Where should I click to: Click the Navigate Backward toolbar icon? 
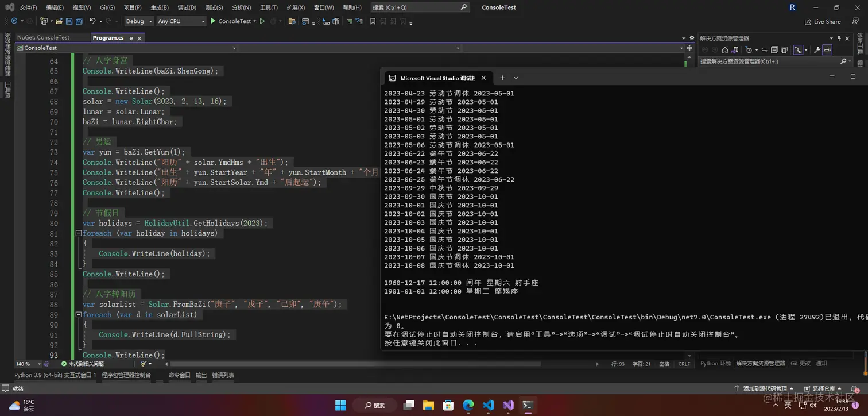(x=14, y=21)
